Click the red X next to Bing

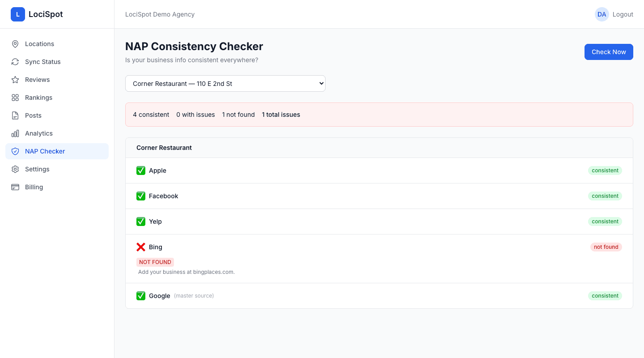(x=141, y=247)
